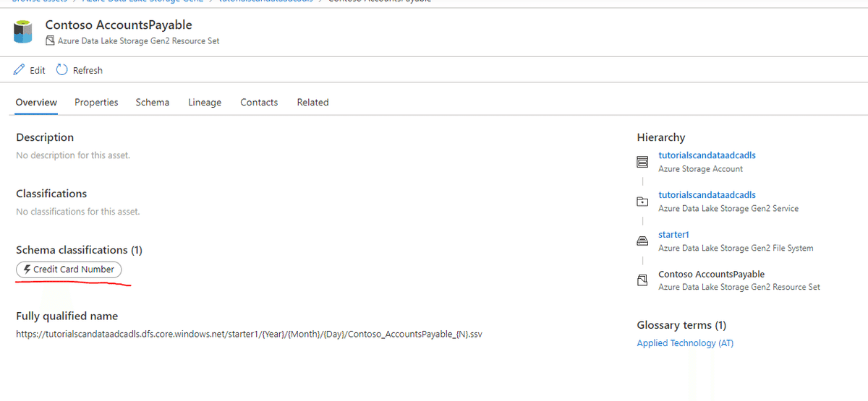Click the Data Lake Storage Gen2 Service folder icon
The height and width of the screenshot is (401, 868).
(642, 202)
